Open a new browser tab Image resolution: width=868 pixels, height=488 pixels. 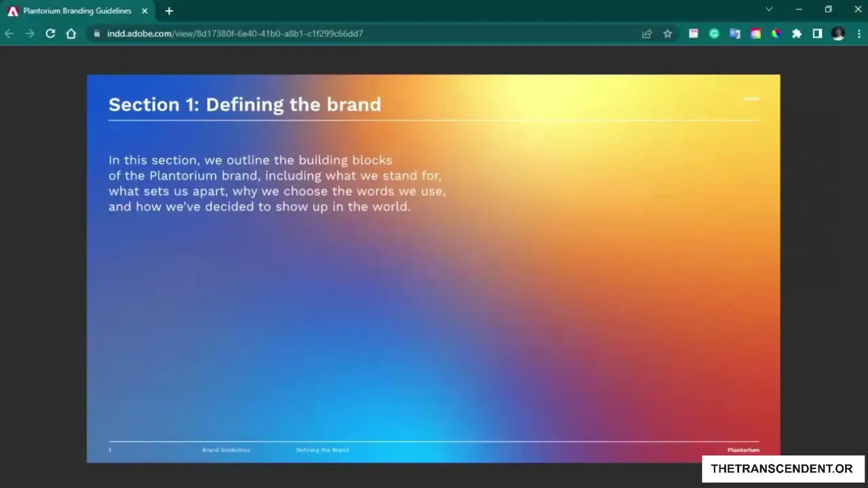169,11
